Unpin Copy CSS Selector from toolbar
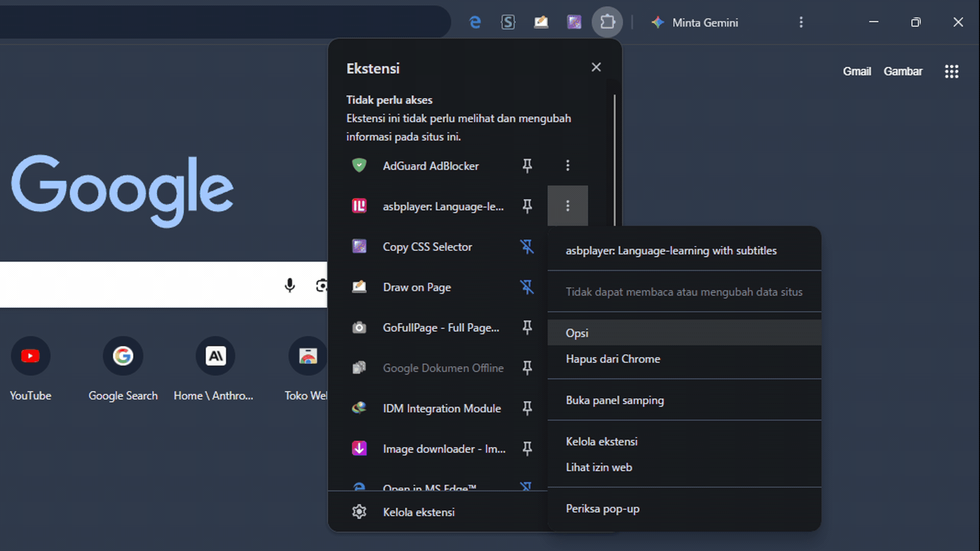Screen dimensions: 980x551 coord(527,246)
